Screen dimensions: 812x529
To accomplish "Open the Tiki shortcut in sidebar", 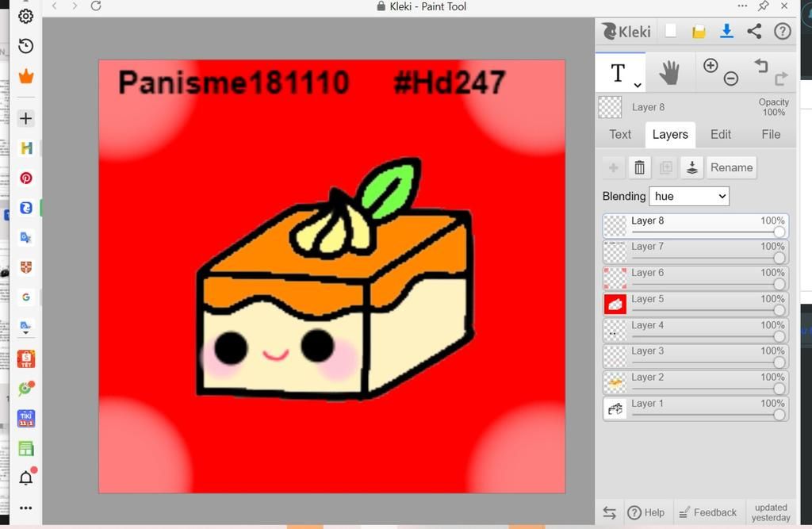I will tap(26, 418).
